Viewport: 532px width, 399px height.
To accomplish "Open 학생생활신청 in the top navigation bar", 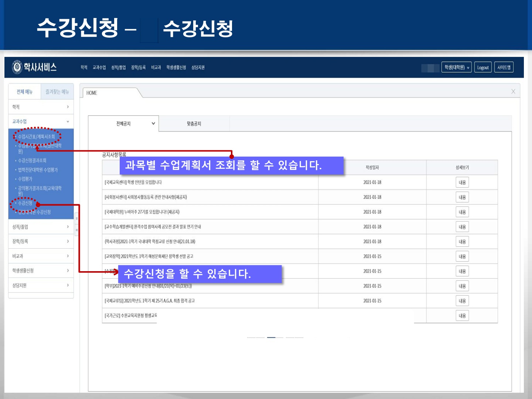I will [x=176, y=67].
